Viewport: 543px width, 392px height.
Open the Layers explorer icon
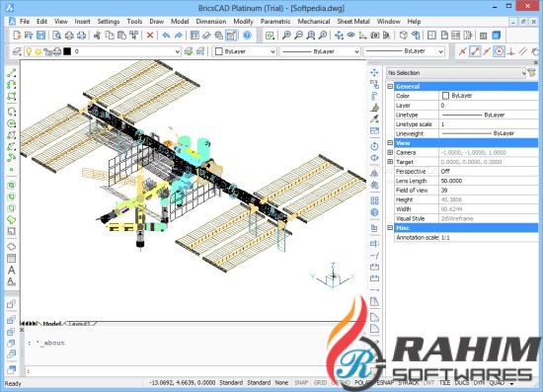tap(16, 51)
